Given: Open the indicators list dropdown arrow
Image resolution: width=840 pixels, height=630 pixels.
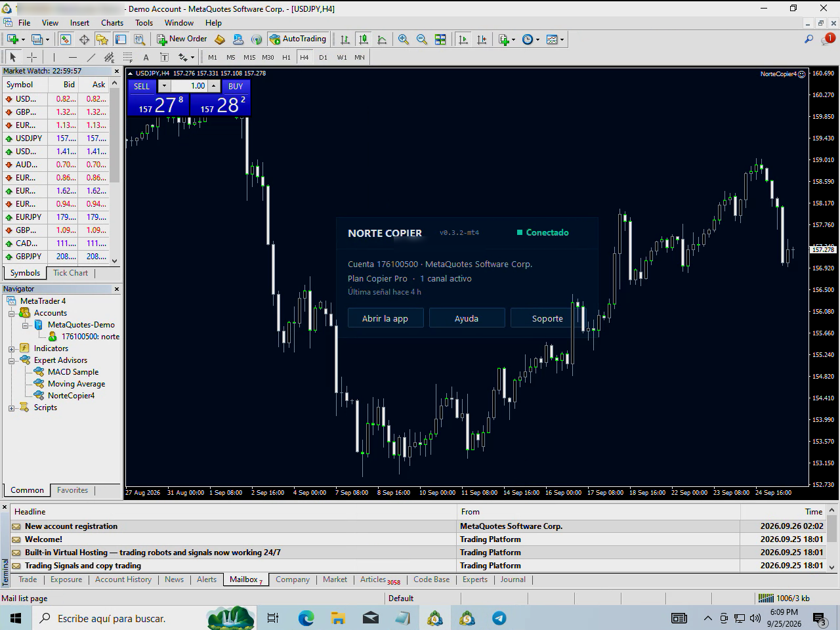Looking at the screenshot, I should 513,39.
